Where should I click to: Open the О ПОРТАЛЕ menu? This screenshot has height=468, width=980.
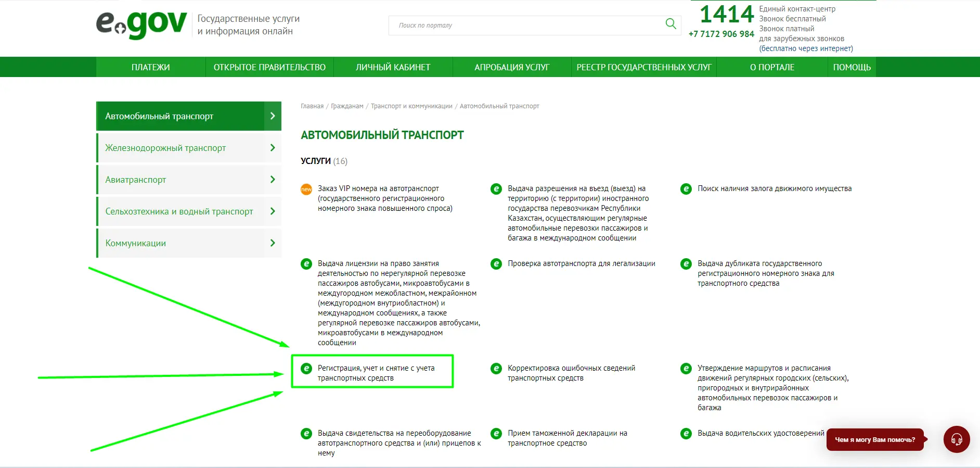(x=772, y=67)
